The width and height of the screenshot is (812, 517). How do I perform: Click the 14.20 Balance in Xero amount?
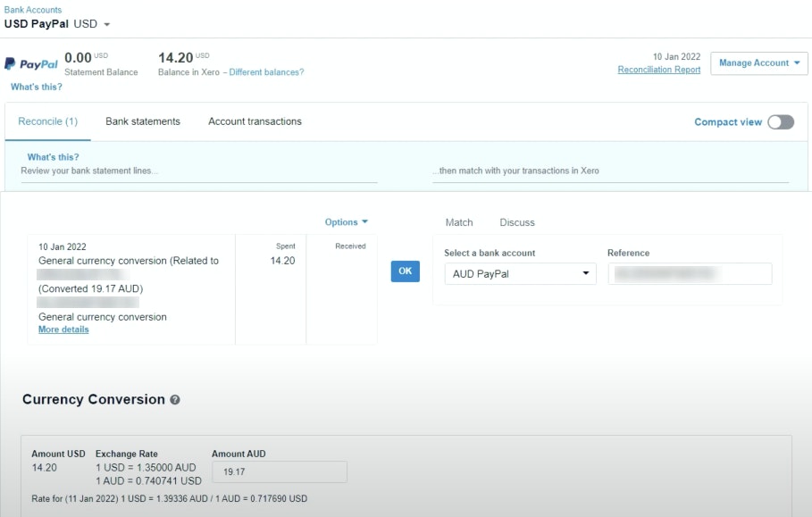tap(176, 58)
